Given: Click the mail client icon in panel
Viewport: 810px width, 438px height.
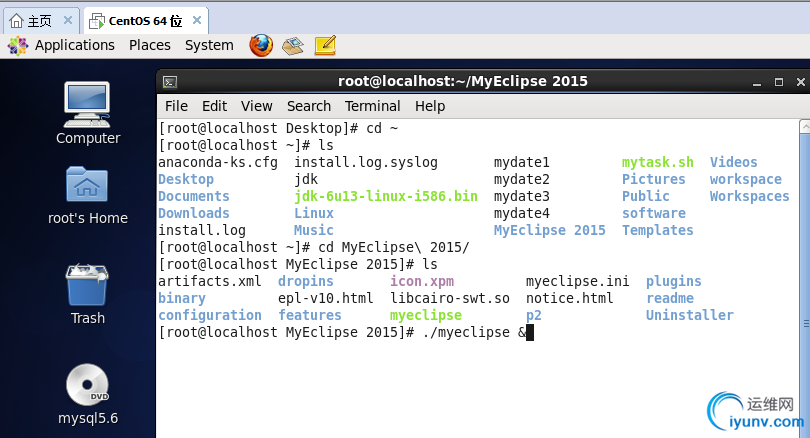Looking at the screenshot, I should pyautogui.click(x=292, y=45).
